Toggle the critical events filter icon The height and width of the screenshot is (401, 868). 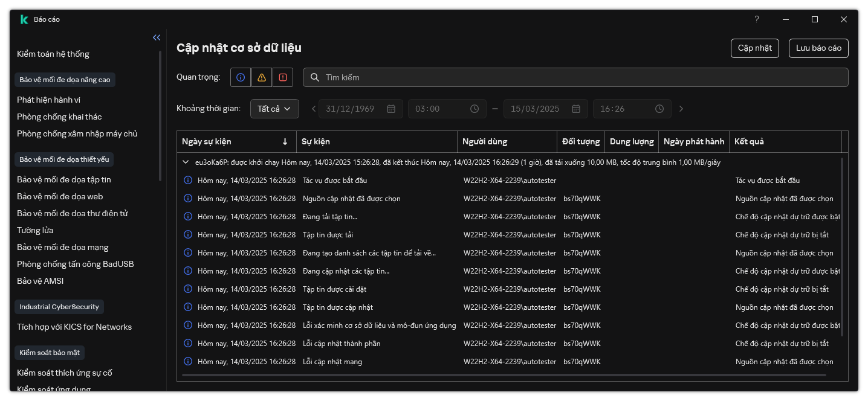[283, 77]
